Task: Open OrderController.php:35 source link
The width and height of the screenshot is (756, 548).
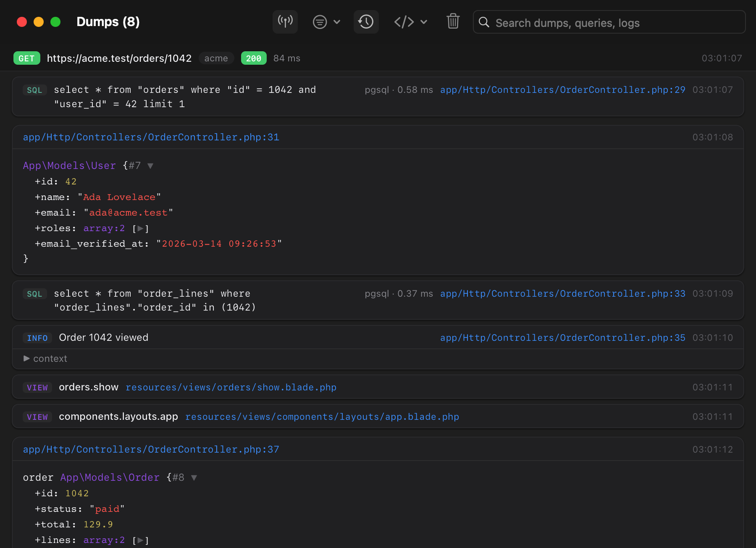Action: click(563, 338)
